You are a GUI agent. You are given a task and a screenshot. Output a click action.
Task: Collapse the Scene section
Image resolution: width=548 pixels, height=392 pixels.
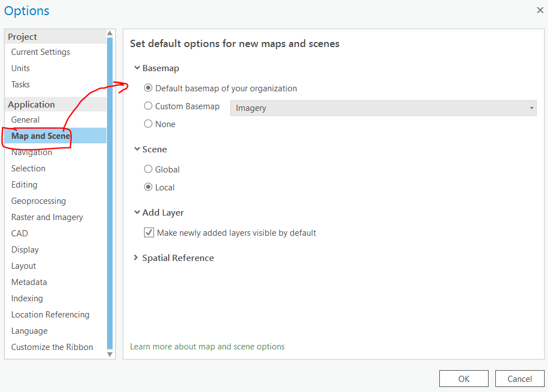pyautogui.click(x=137, y=150)
